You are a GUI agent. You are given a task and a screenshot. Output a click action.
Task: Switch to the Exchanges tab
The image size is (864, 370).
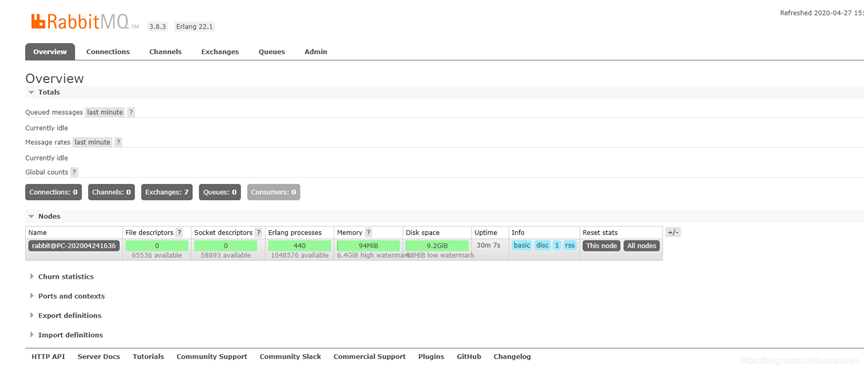point(220,52)
